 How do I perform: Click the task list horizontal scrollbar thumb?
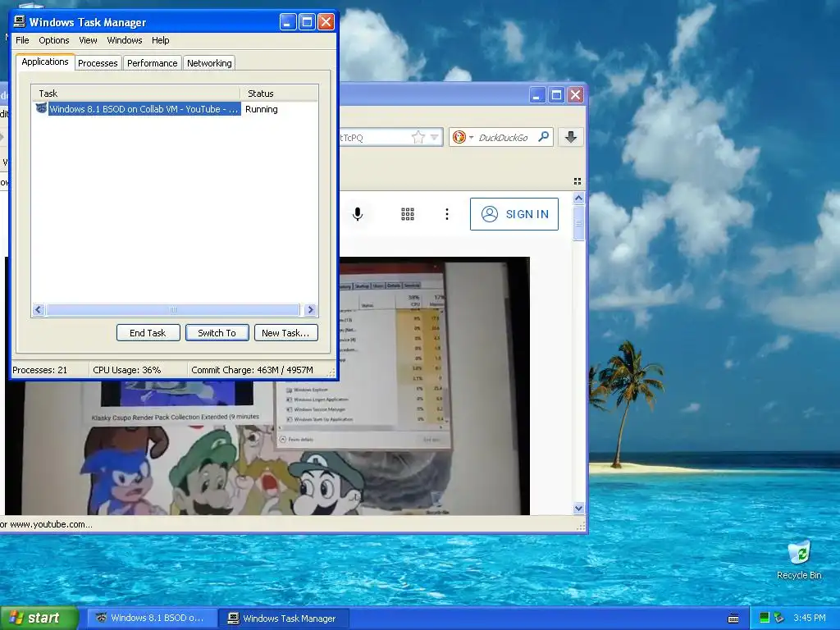172,309
